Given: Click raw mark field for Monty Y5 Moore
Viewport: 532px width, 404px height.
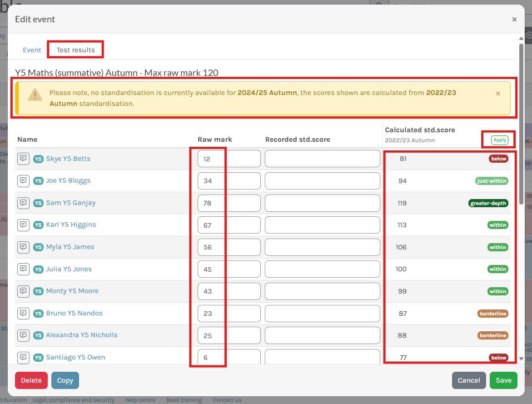Looking at the screenshot, I should pos(229,291).
